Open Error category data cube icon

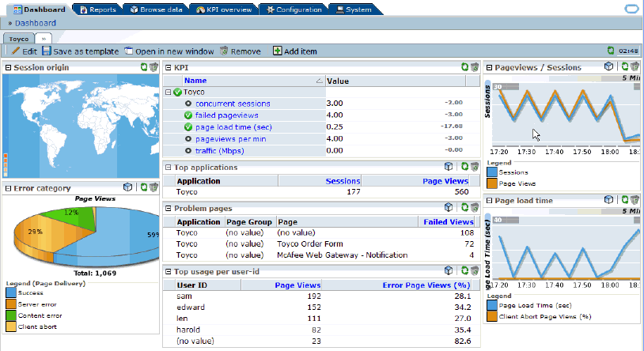(x=127, y=187)
